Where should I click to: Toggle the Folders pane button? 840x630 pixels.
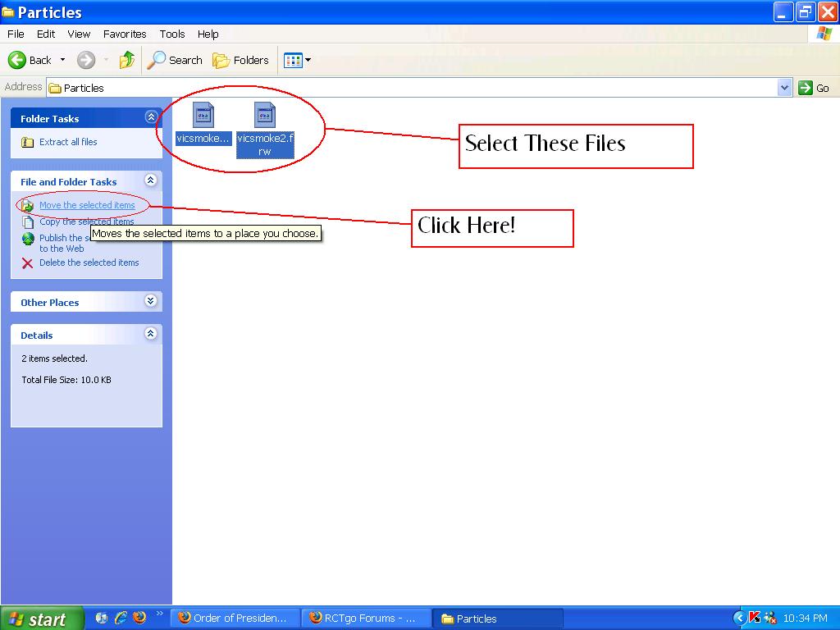coord(240,60)
